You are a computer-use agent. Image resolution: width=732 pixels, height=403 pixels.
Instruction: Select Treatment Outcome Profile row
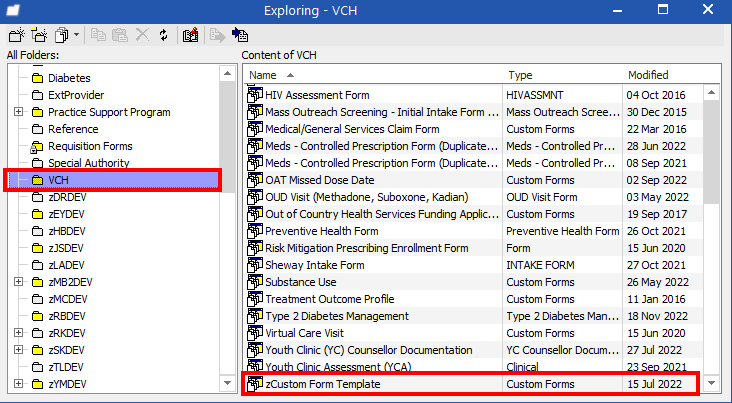(x=474, y=299)
